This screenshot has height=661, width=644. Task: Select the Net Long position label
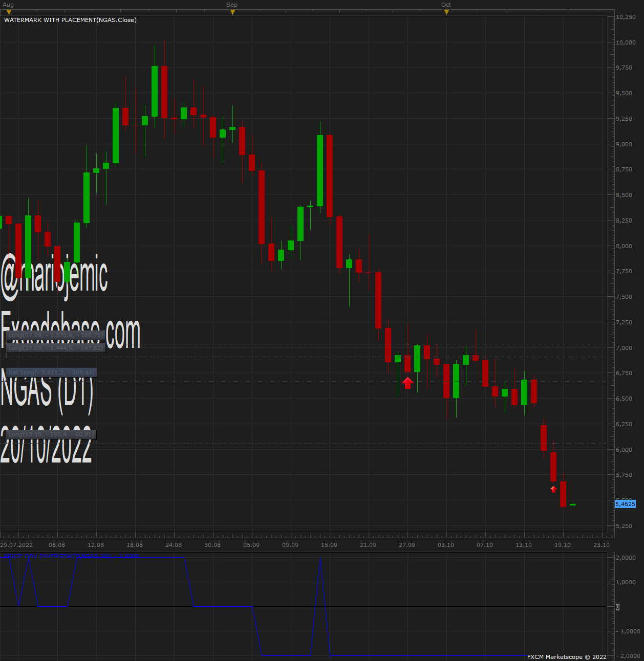click(x=51, y=372)
